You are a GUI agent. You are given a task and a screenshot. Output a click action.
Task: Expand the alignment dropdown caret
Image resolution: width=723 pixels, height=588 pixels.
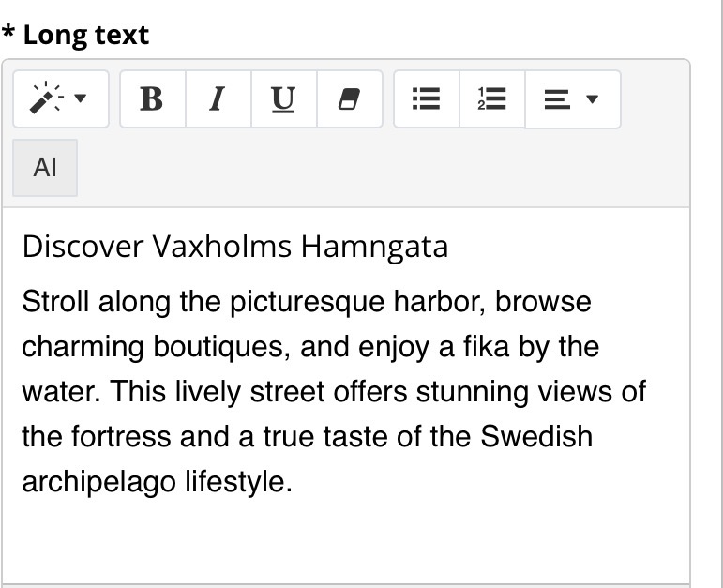(x=592, y=98)
